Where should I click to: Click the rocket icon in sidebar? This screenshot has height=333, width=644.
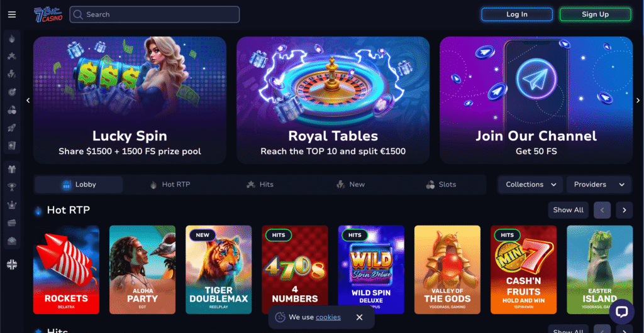(12, 128)
